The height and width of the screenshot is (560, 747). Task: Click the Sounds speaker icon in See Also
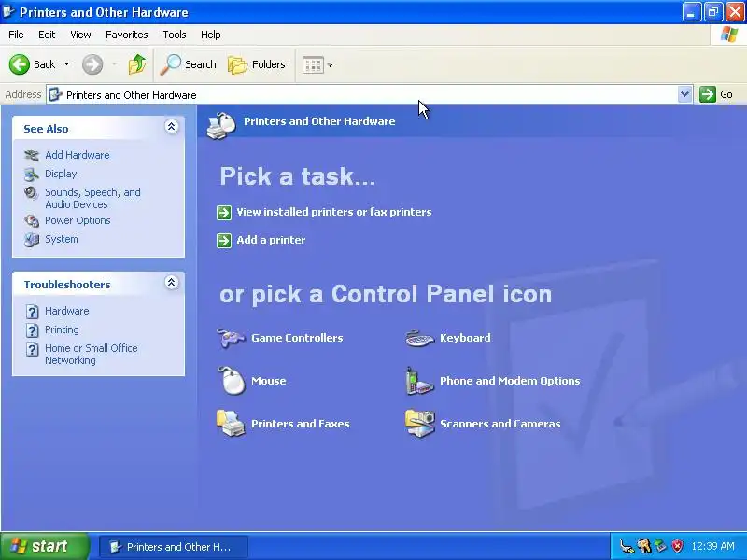pyautogui.click(x=31, y=193)
